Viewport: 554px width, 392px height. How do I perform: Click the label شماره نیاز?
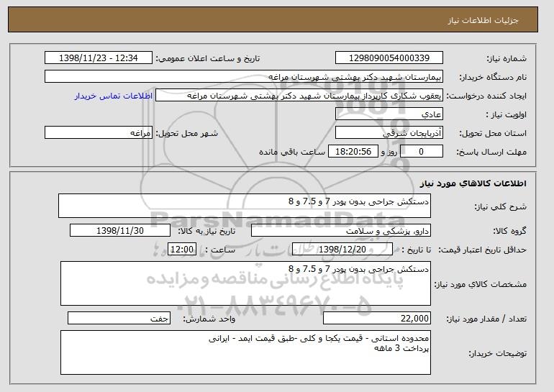tap(507, 59)
